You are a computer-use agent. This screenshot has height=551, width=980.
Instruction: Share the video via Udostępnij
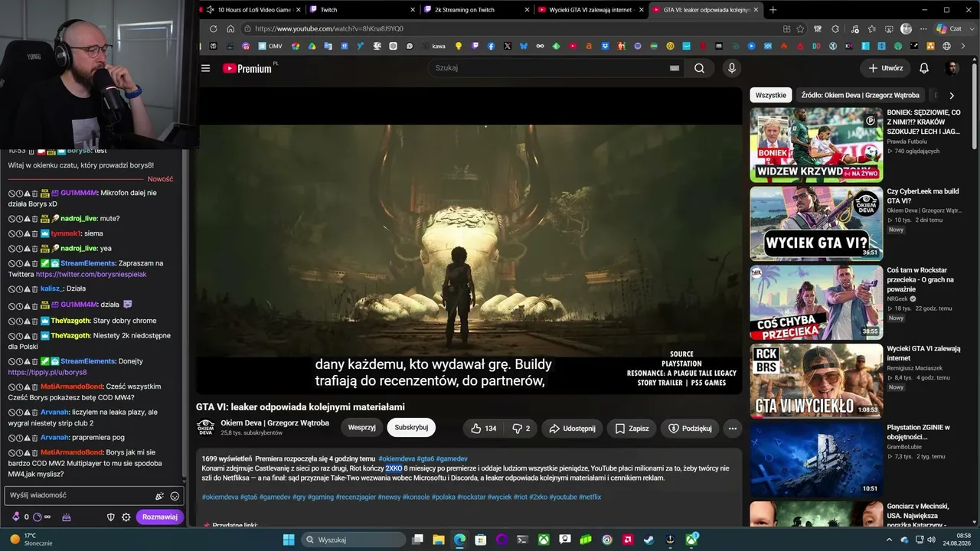click(573, 429)
